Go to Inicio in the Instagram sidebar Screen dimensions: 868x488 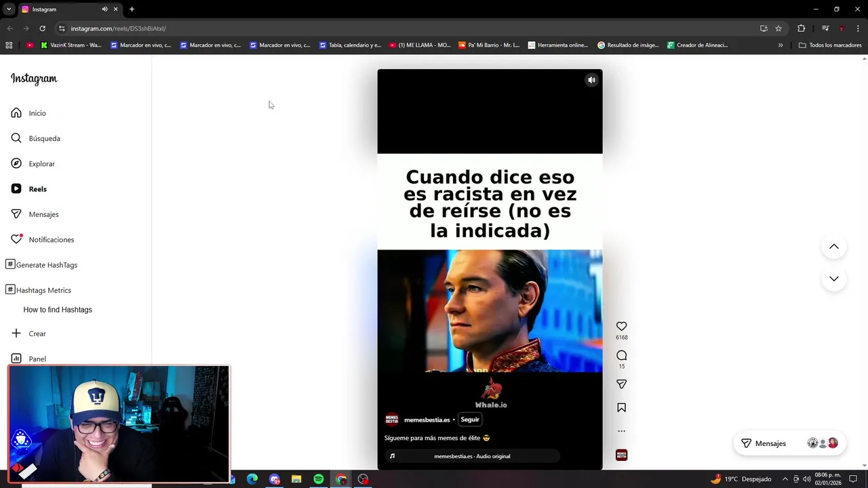(28, 113)
